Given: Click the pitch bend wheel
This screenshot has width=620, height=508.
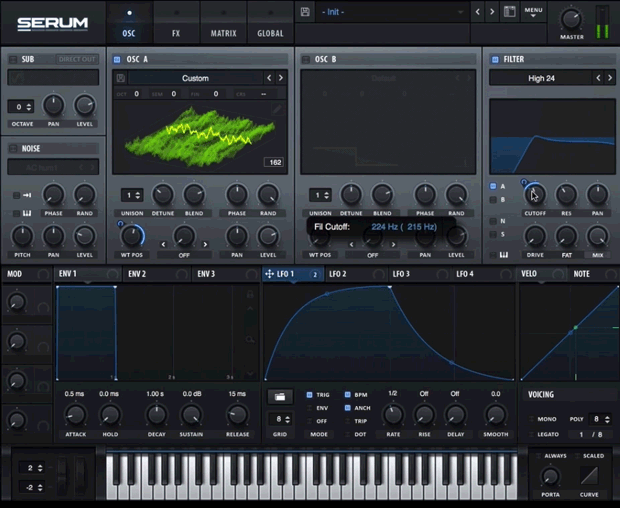Looking at the screenshot, I should point(62,476).
